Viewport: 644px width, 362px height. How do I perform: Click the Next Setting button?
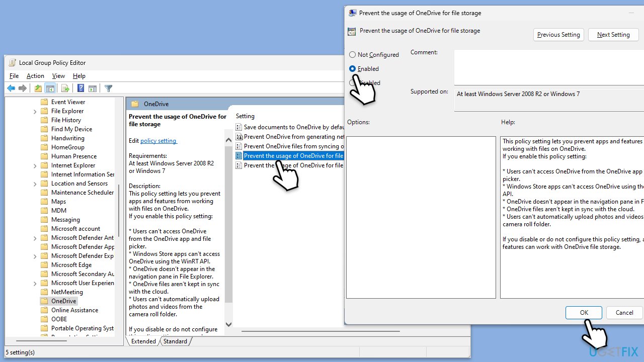coord(613,35)
